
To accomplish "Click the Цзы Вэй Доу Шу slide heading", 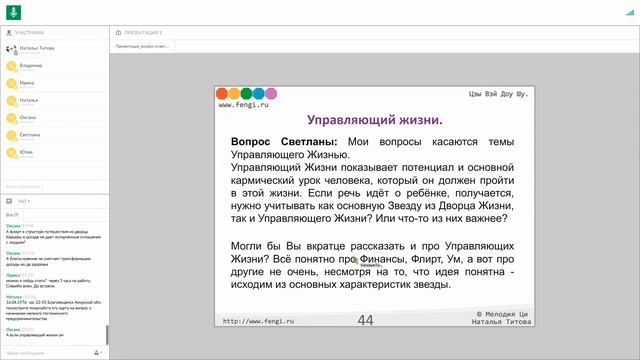I will pos(498,94).
